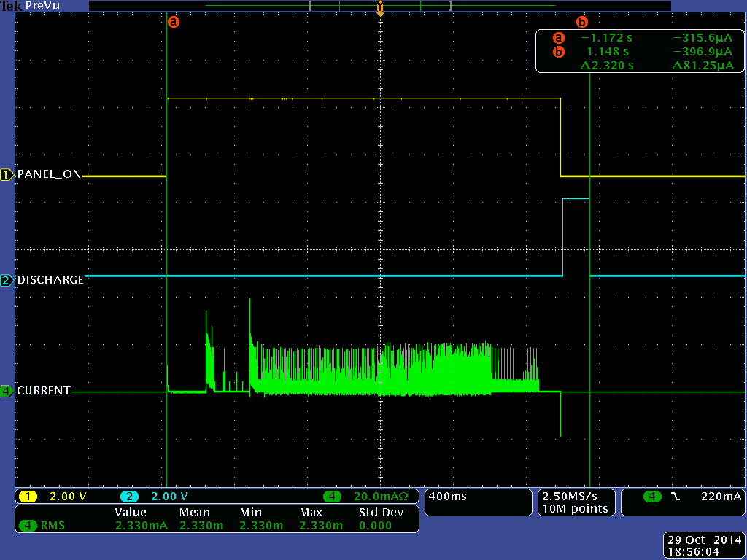Viewport: 747px width, 560px height.
Task: Select the delta time 2.320 s readout
Action: pyautogui.click(x=607, y=66)
